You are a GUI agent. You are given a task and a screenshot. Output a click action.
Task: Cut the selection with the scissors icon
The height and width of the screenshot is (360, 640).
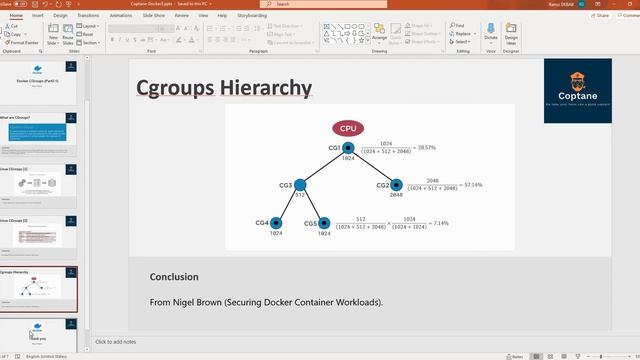[x=11, y=26]
